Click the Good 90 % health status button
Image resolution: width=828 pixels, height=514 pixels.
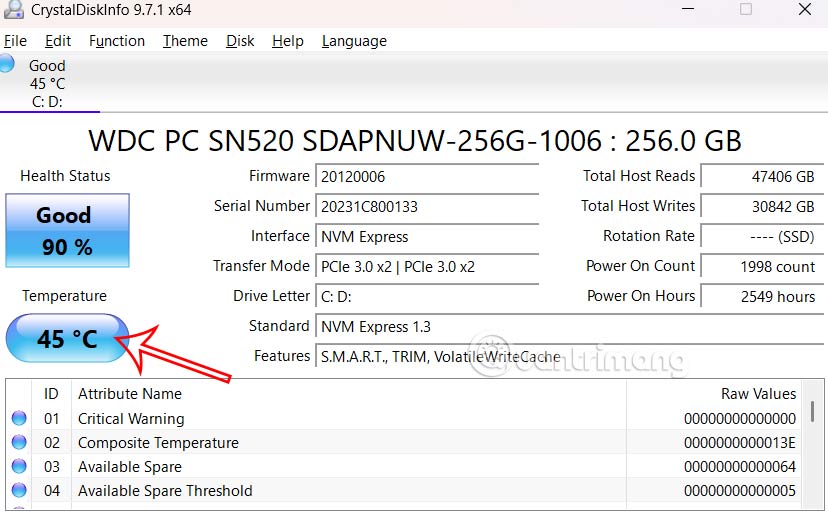coord(67,230)
